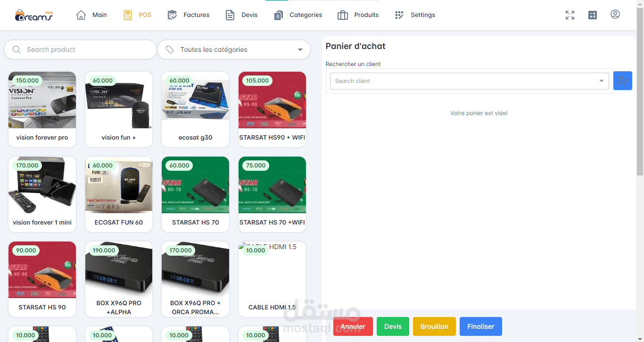Click the POS calculator icon
The image size is (644, 342).
pos(128,15)
